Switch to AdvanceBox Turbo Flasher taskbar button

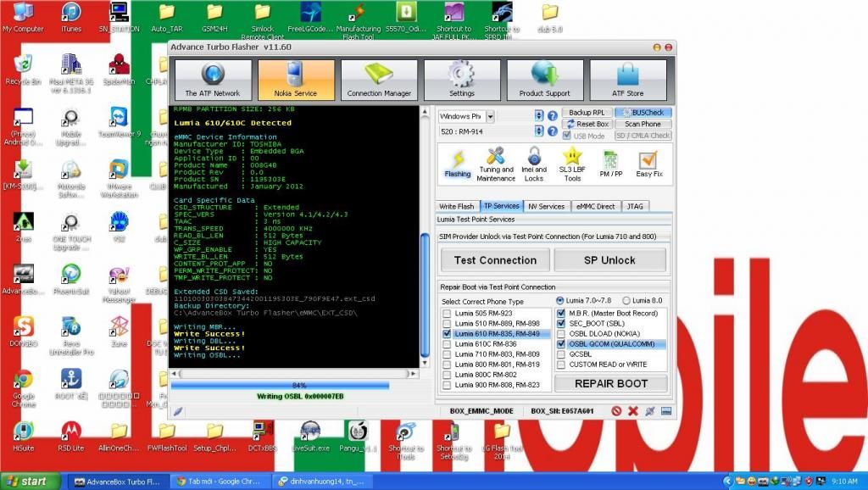tap(117, 482)
